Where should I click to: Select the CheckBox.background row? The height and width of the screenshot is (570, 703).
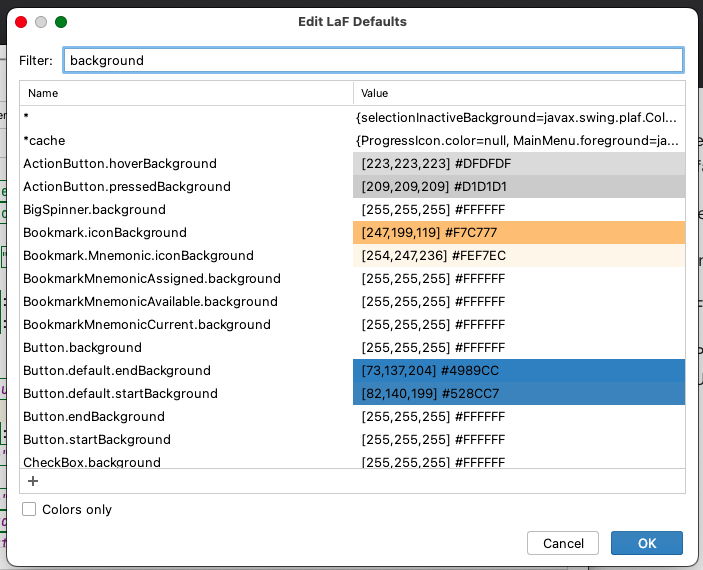coord(92,462)
